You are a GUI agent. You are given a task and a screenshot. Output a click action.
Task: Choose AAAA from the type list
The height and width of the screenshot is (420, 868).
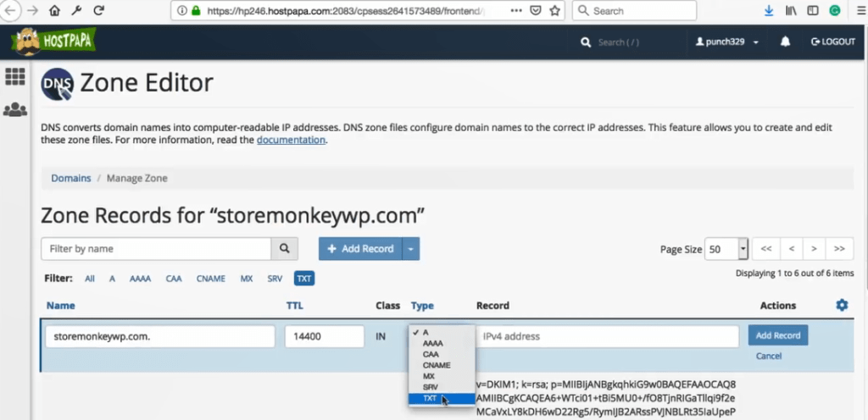(442, 343)
